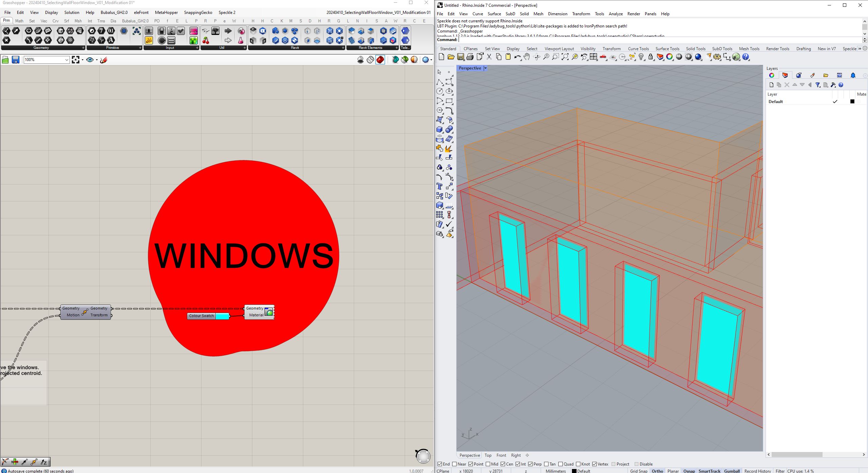Viewport: 868px width, 473px height.
Task: Activate the sketch pen tool in Grasshopper
Action: [x=104, y=60]
